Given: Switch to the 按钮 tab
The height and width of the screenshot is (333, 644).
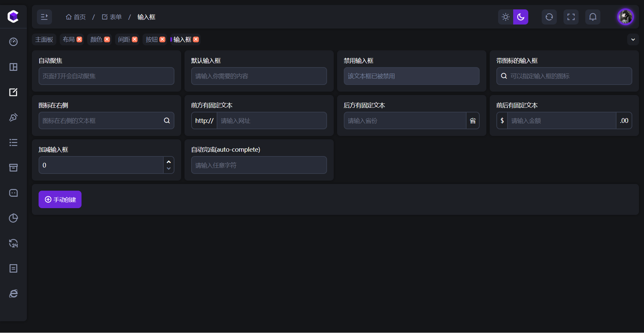Looking at the screenshot, I should pyautogui.click(x=152, y=40).
